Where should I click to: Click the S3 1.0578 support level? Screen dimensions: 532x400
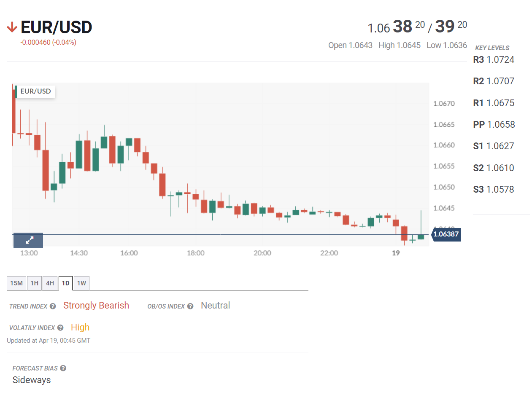[494, 190]
